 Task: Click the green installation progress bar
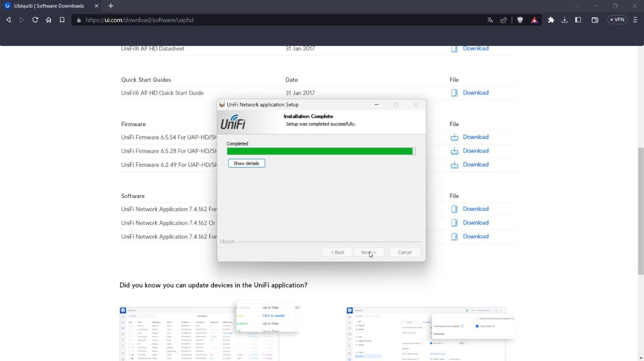pos(321,151)
